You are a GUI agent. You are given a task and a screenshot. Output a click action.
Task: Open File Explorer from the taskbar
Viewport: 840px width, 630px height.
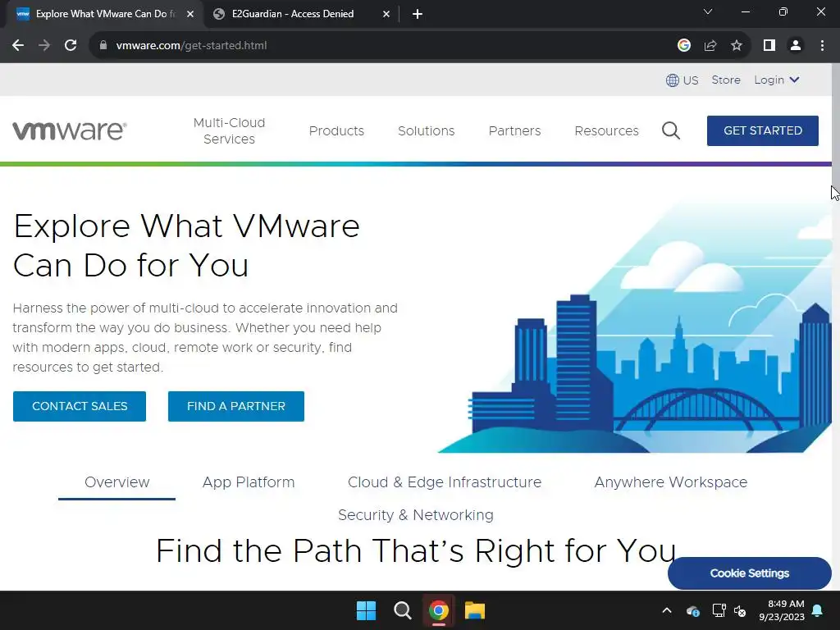coord(475,610)
